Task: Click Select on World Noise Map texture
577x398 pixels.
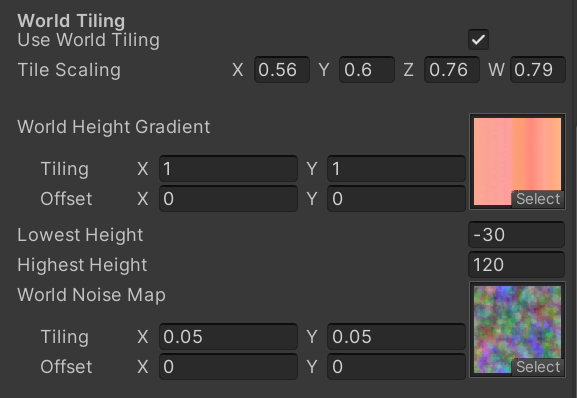Action: [538, 367]
